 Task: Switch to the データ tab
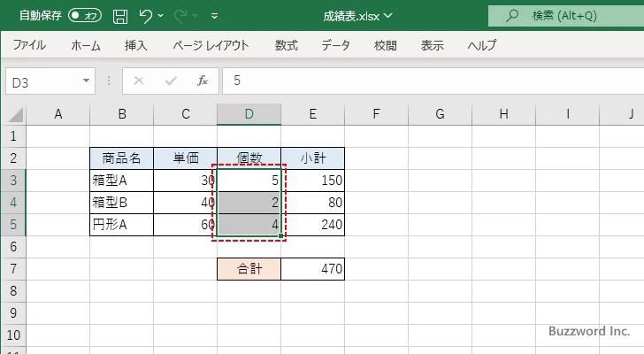tap(335, 45)
